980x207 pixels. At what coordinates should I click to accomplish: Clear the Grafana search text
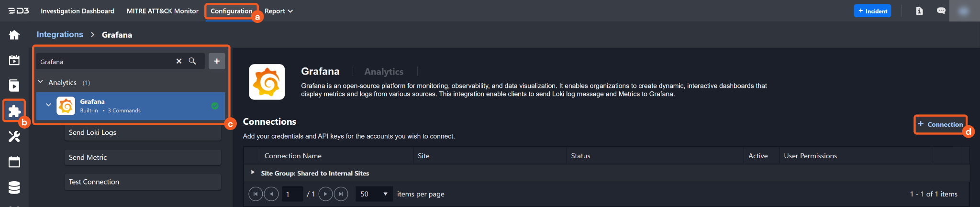(x=179, y=61)
